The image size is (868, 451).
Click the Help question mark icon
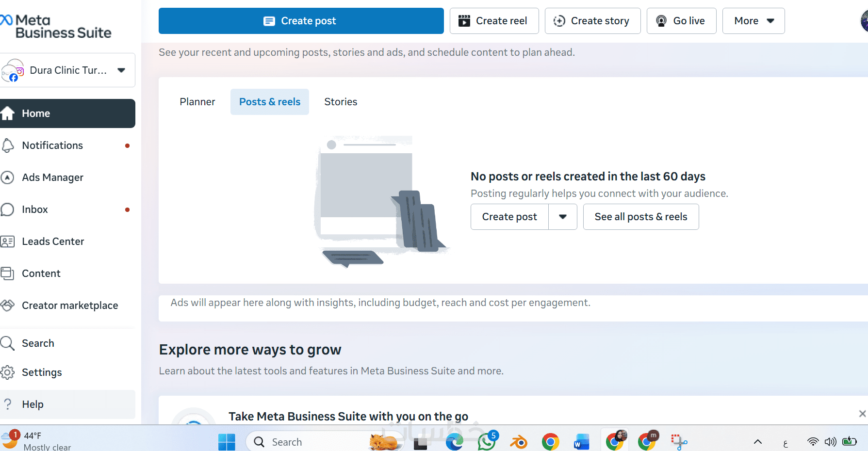[8, 404]
